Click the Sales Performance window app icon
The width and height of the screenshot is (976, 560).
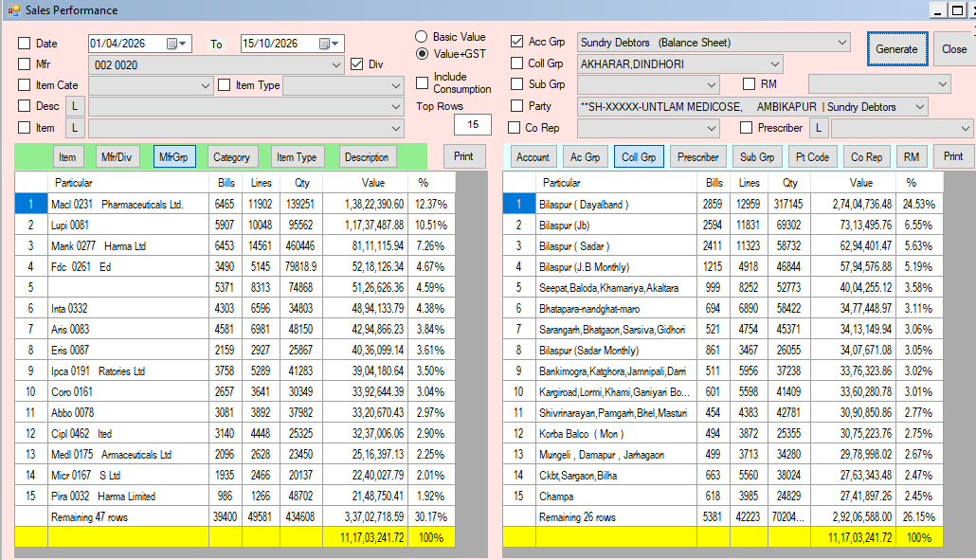13,10
